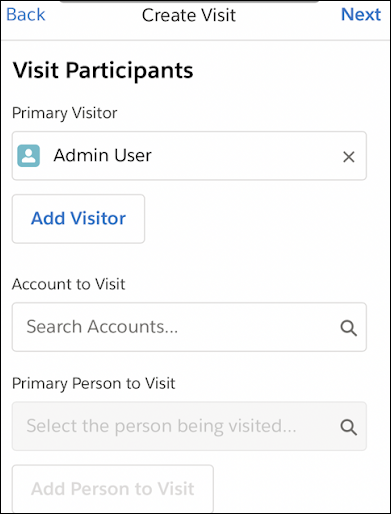Click the Account to Visit label
391x514 pixels.
coord(69,284)
